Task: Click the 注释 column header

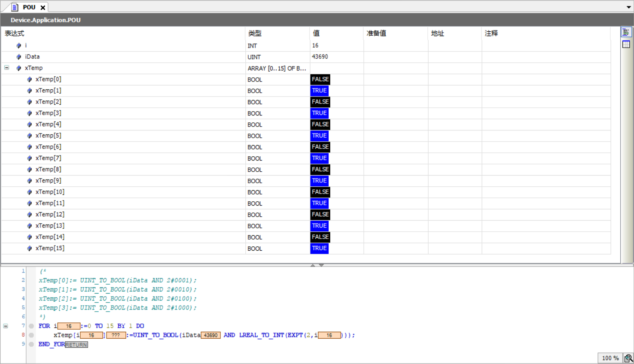Action: [546, 33]
